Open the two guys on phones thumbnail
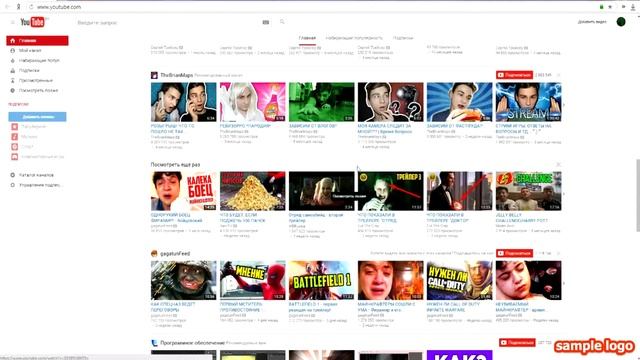This screenshot has width=640, height=360. tap(183, 102)
